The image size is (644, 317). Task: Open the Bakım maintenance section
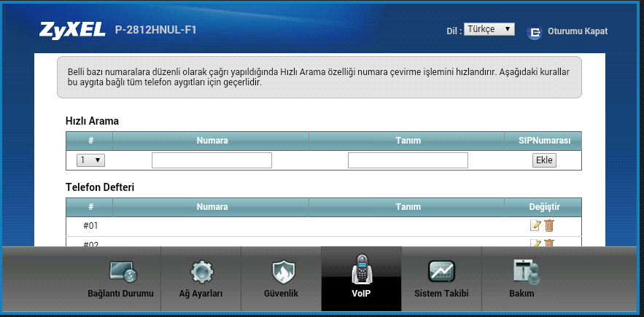(x=521, y=279)
